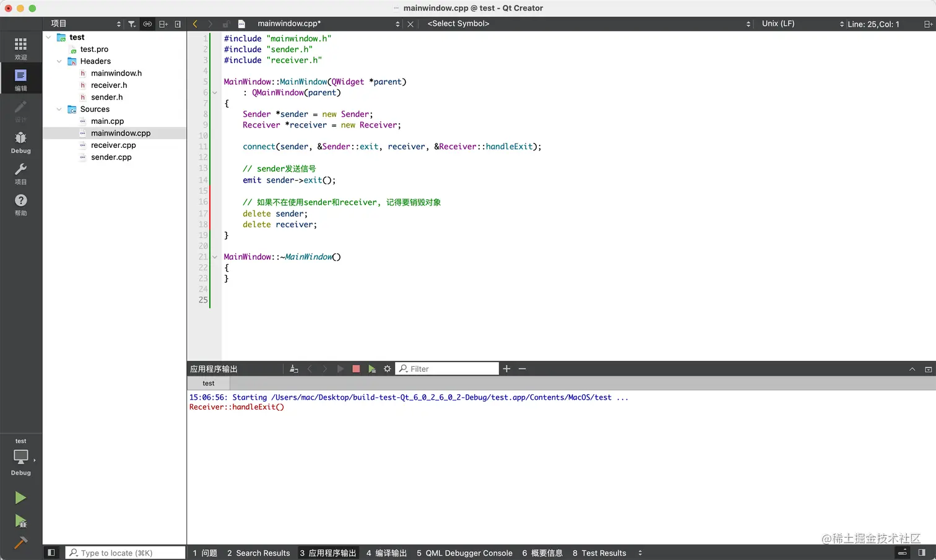
Task: Collapse the test project node
Action: [x=48, y=37]
